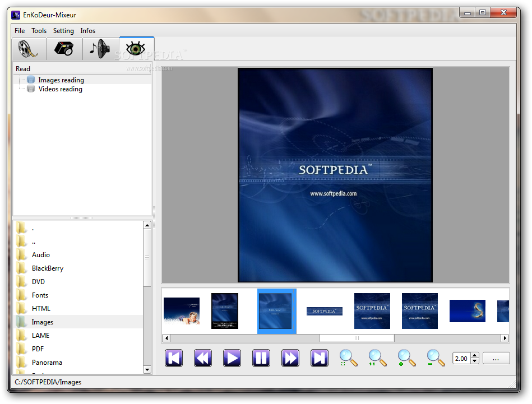This screenshot has height=404, width=532.
Task: Click zoom fit-to-window magnifier
Action: coord(349,358)
